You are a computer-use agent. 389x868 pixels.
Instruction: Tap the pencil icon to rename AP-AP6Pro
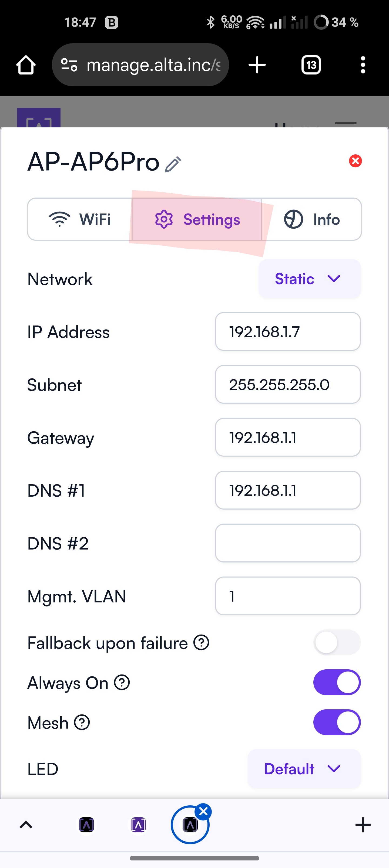[x=173, y=164]
